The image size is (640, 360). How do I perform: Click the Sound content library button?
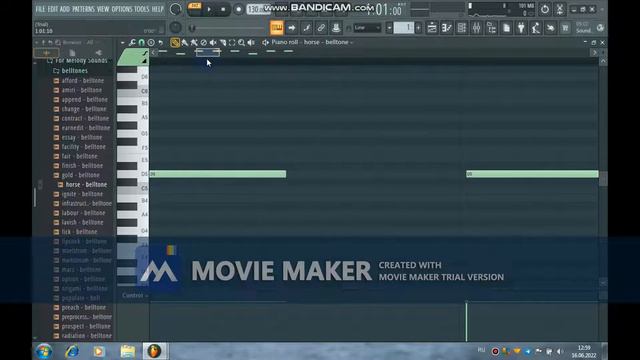(x=583, y=28)
